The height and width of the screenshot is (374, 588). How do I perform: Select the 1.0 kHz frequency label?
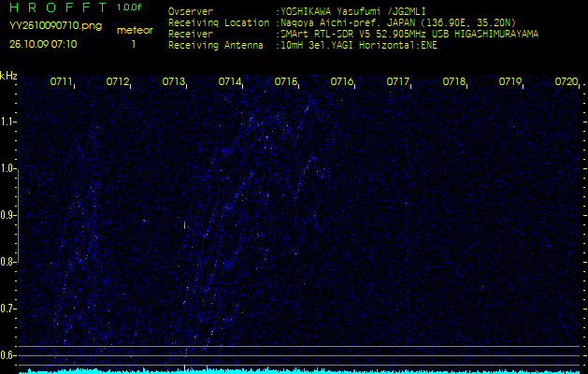8,168
